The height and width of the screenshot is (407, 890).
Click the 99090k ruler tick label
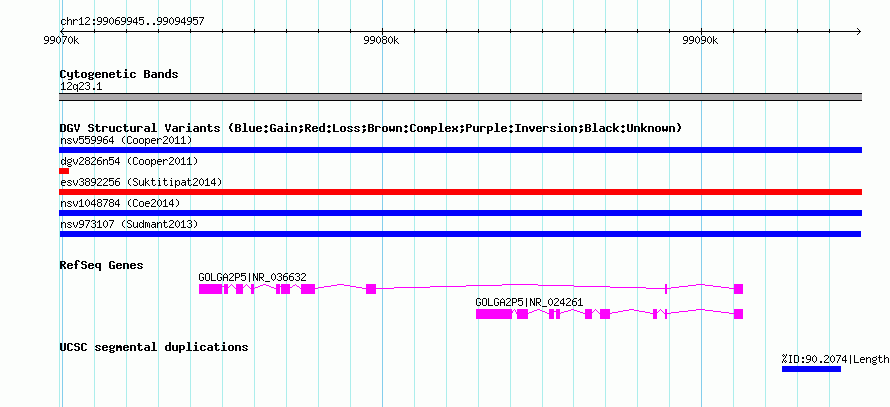[701, 41]
